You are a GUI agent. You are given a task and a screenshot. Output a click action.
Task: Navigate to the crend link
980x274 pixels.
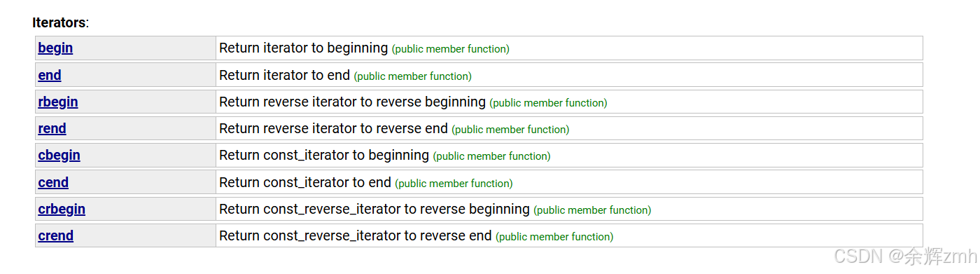coord(55,236)
